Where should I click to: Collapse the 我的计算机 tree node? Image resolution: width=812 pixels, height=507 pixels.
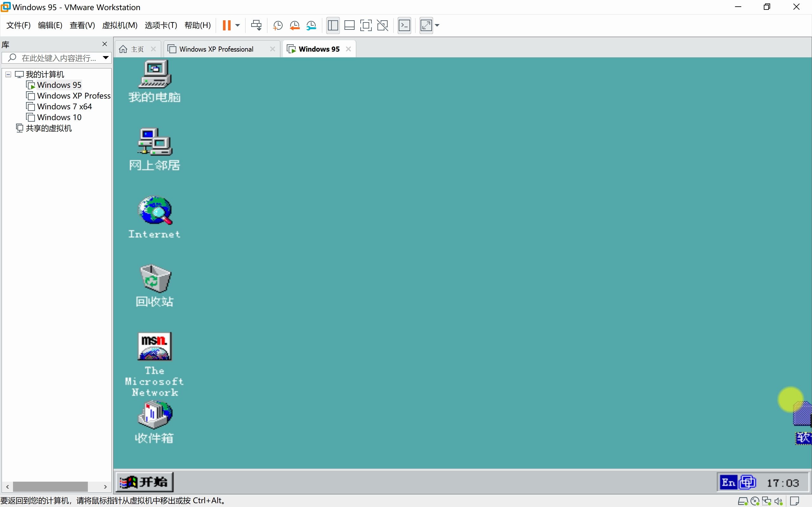click(8, 74)
